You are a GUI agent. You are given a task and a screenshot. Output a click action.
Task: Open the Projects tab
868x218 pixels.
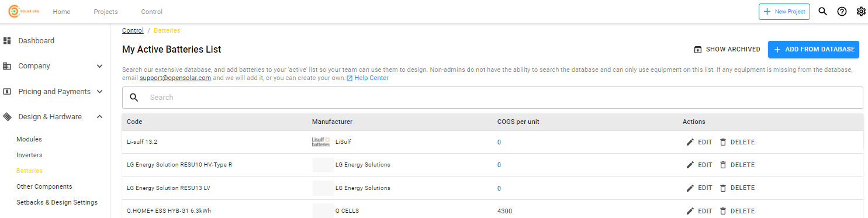tap(106, 12)
